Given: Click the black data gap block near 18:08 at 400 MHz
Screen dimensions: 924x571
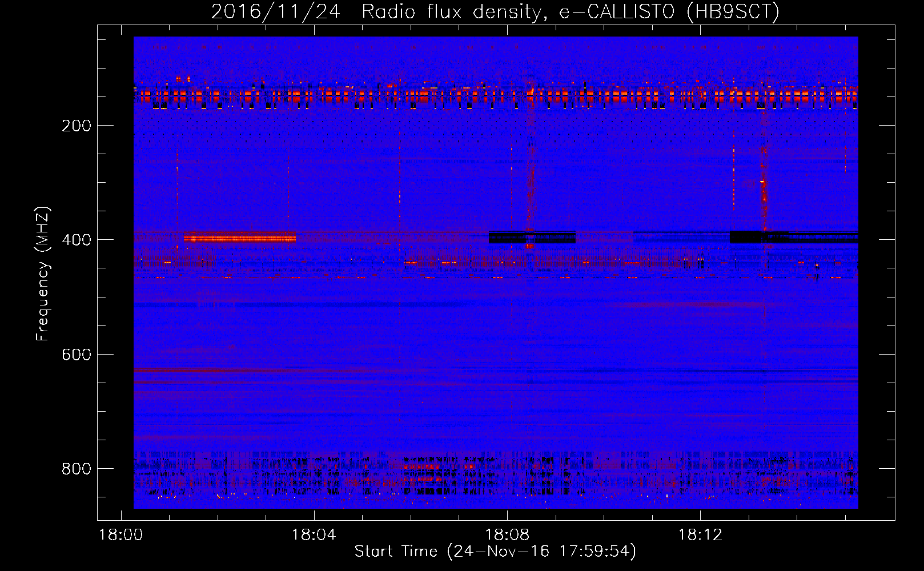Looking at the screenshot, I should tap(532, 237).
